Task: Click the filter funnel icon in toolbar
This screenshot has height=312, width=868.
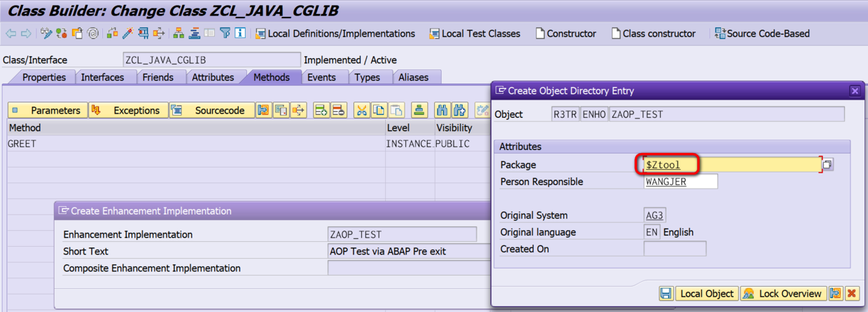Action: (x=225, y=33)
